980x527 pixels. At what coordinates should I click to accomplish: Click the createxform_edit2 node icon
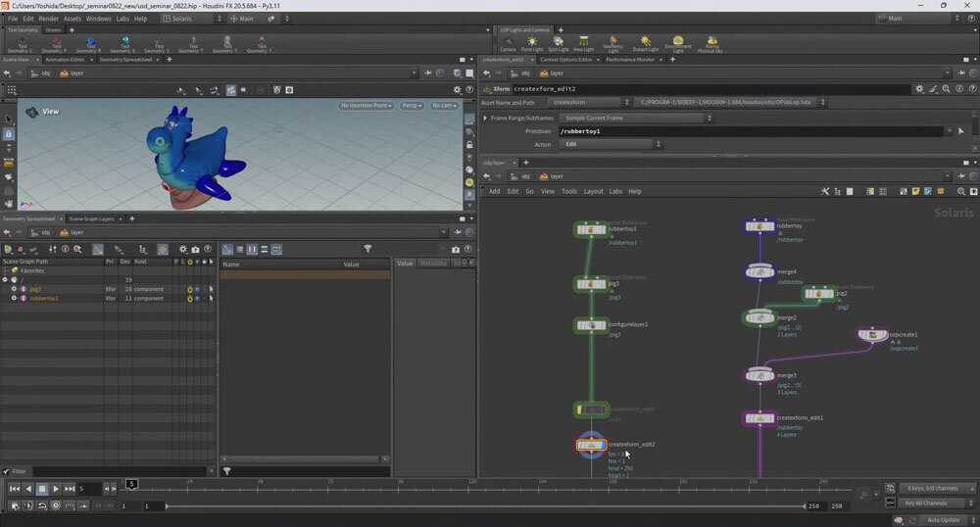[590, 445]
